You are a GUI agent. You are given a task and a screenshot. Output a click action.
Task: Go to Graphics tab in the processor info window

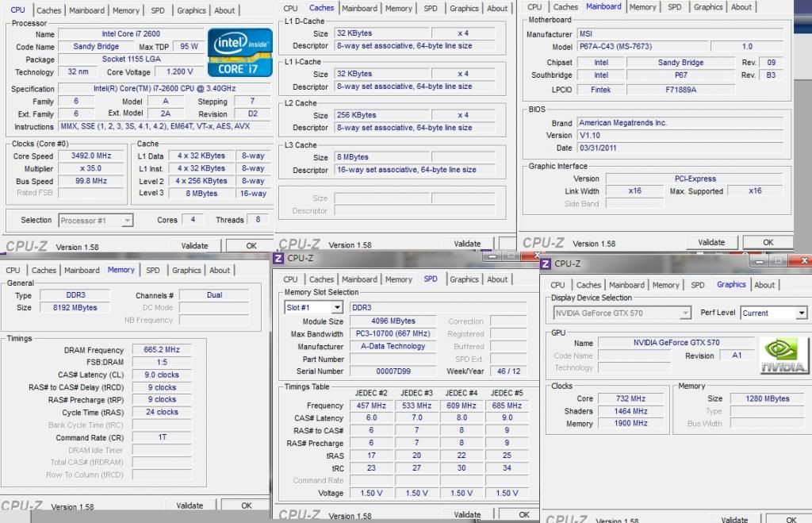[191, 10]
